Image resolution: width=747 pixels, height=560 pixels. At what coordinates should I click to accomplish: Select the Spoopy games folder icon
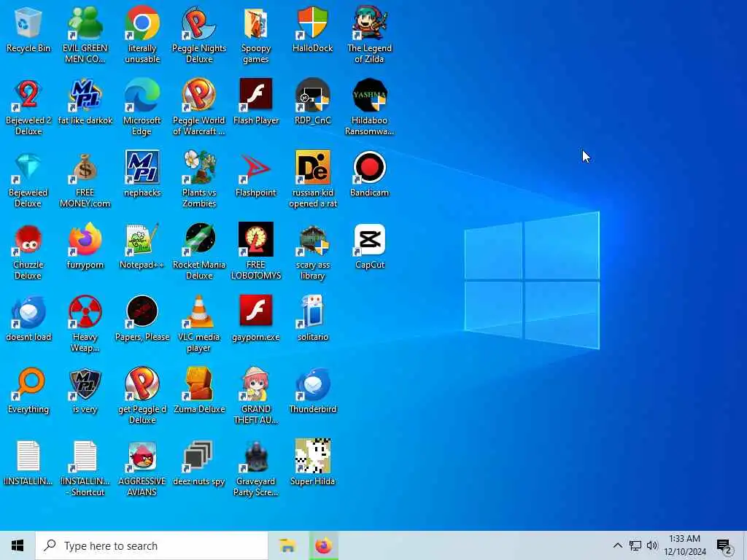(256, 35)
